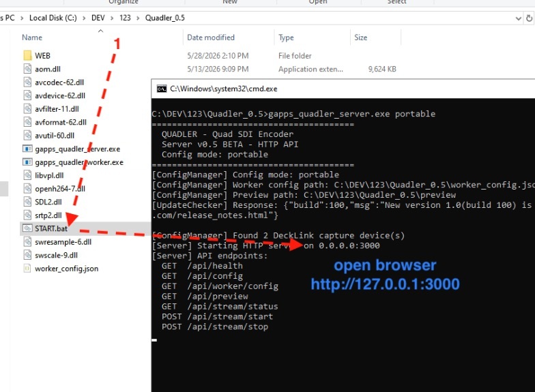
Task: Go to DEV breadcrumb folder
Action: click(98, 18)
